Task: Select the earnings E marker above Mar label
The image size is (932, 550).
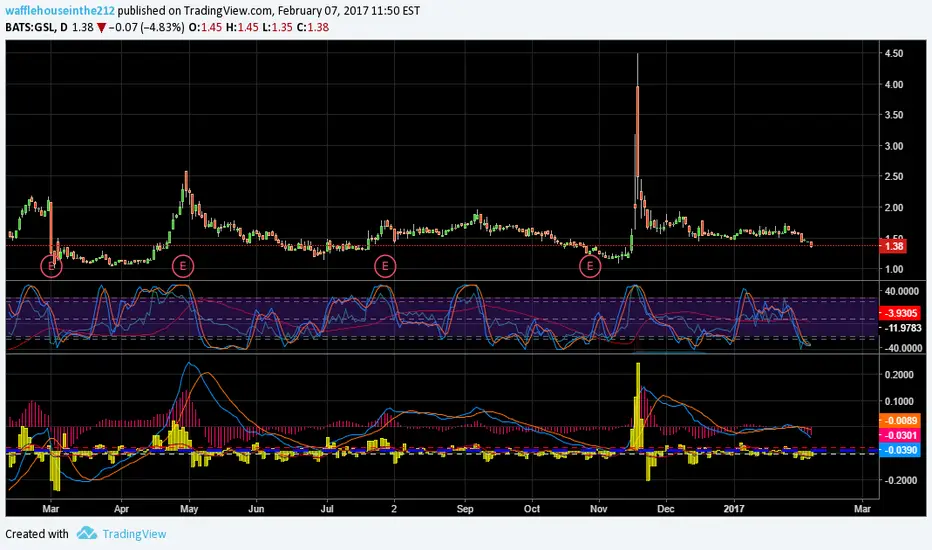Action: pyautogui.click(x=51, y=266)
